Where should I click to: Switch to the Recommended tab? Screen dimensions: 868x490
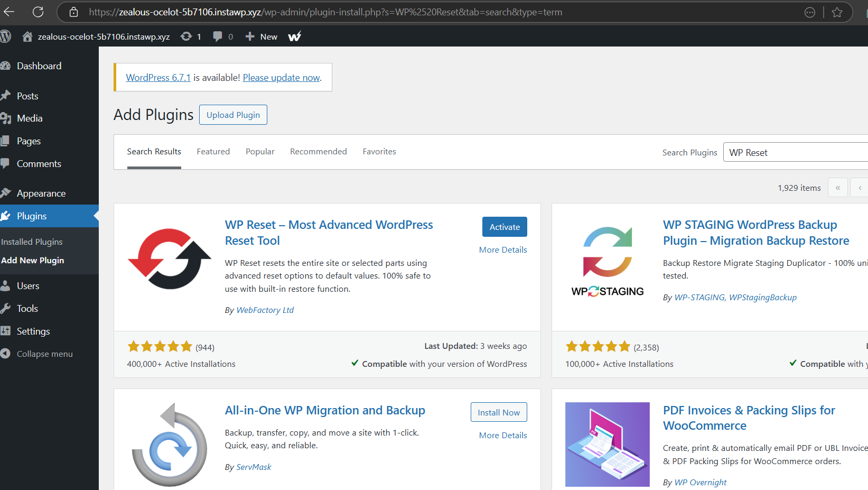tap(319, 152)
